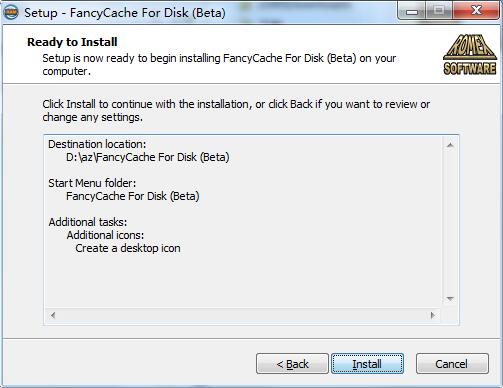This screenshot has height=388, width=503.
Task: Click the scroll up arrow in summary box
Action: click(x=450, y=145)
